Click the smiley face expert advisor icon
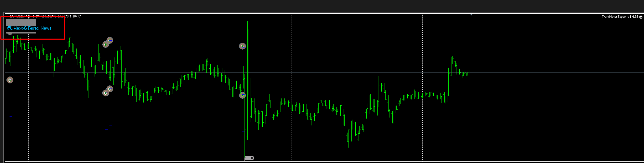644x163 pixels. click(641, 16)
